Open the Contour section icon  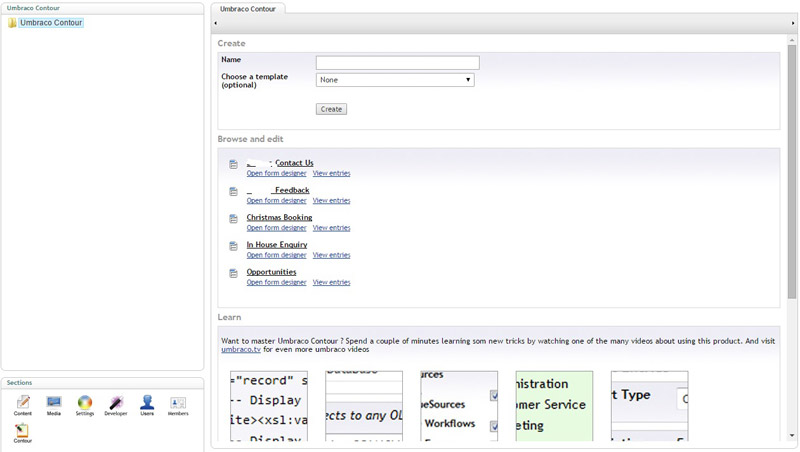[22, 431]
